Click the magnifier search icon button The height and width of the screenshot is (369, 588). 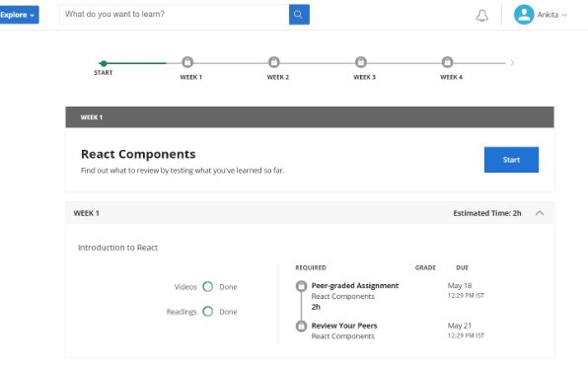299,15
